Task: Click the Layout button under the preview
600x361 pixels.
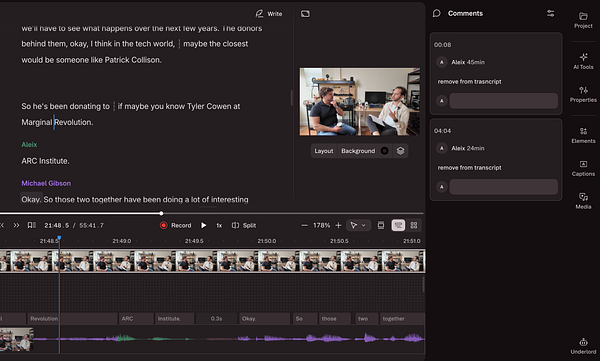Action: tap(324, 151)
